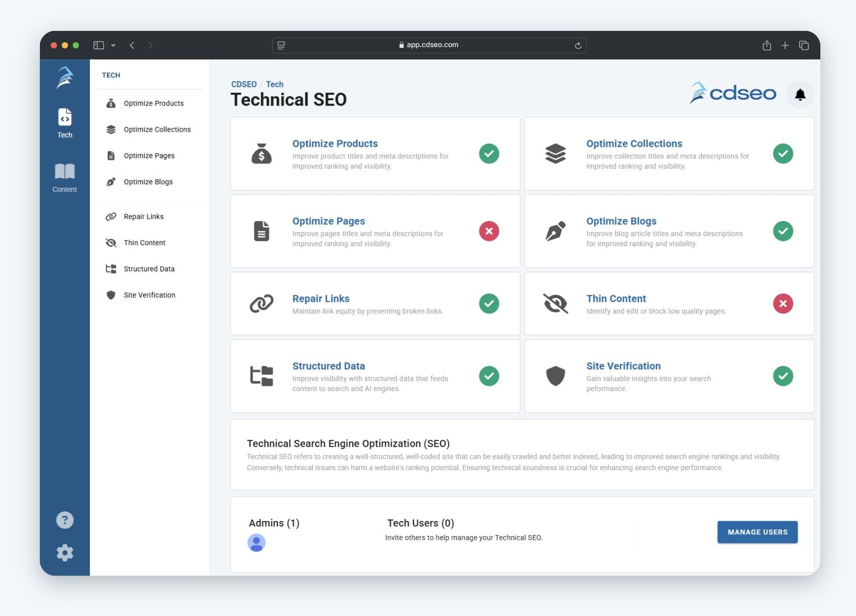Click green checkmark status on Optimize Products
The height and width of the screenshot is (616, 856).
tap(489, 154)
